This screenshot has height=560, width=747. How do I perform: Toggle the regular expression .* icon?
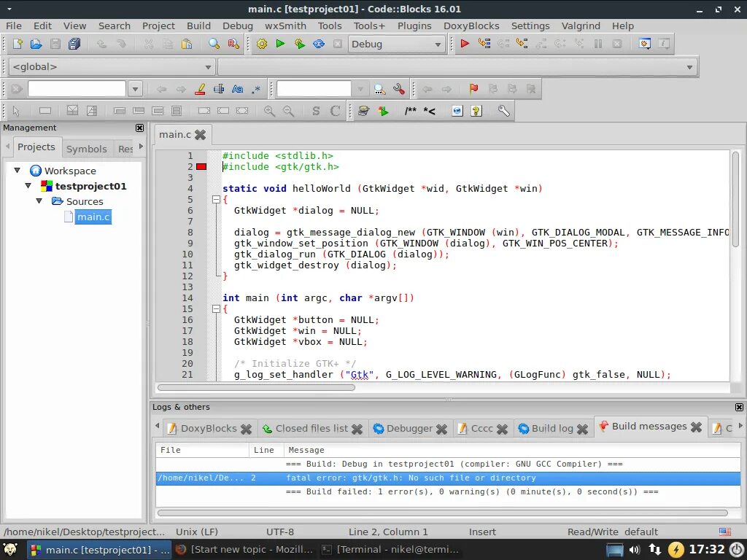pyautogui.click(x=256, y=89)
